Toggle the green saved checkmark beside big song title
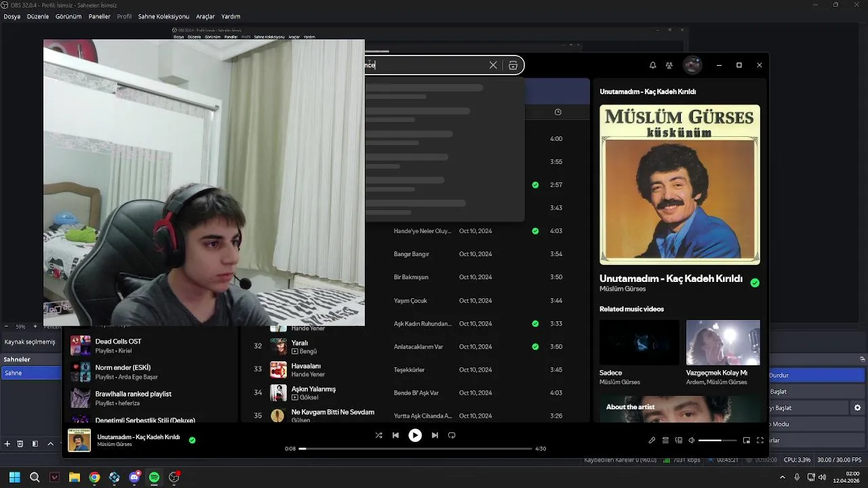This screenshot has height=488, width=868. [x=755, y=283]
